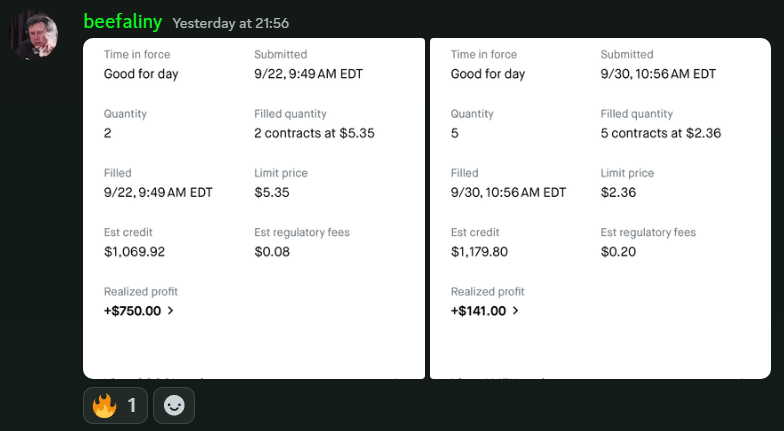Click the $1,179.80 est credit value

tap(479, 252)
